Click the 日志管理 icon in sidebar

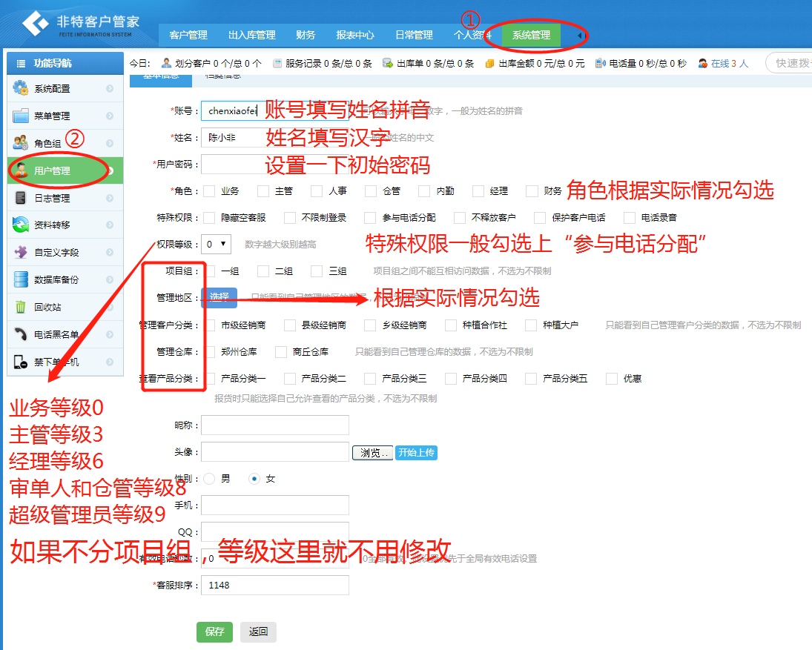pyautogui.click(x=20, y=198)
